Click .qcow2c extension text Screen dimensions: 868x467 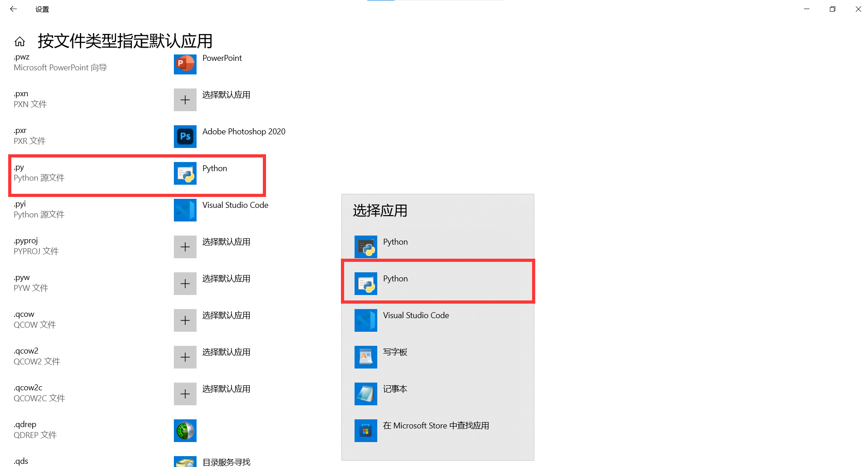tap(28, 388)
